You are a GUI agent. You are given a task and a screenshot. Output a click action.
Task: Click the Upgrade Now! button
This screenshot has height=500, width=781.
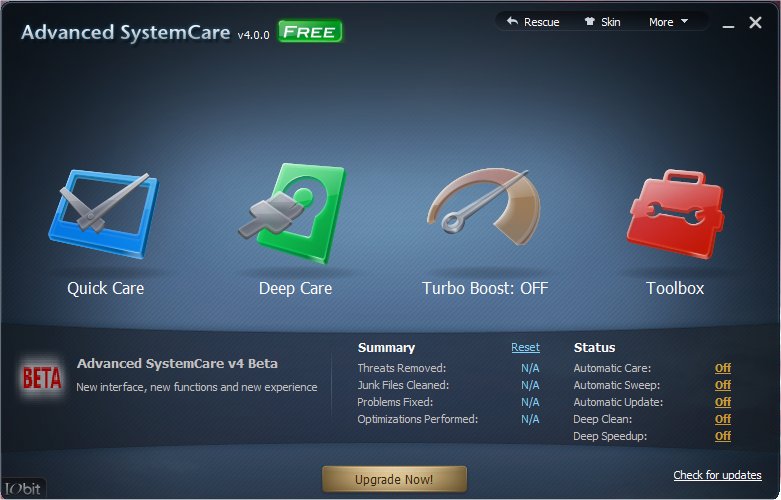coord(394,479)
